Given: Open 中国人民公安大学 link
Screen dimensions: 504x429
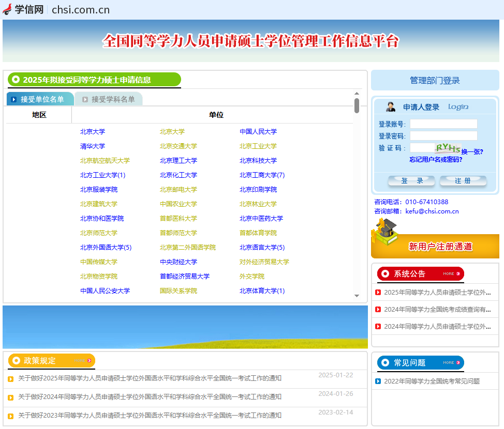Looking at the screenshot, I should [105, 290].
